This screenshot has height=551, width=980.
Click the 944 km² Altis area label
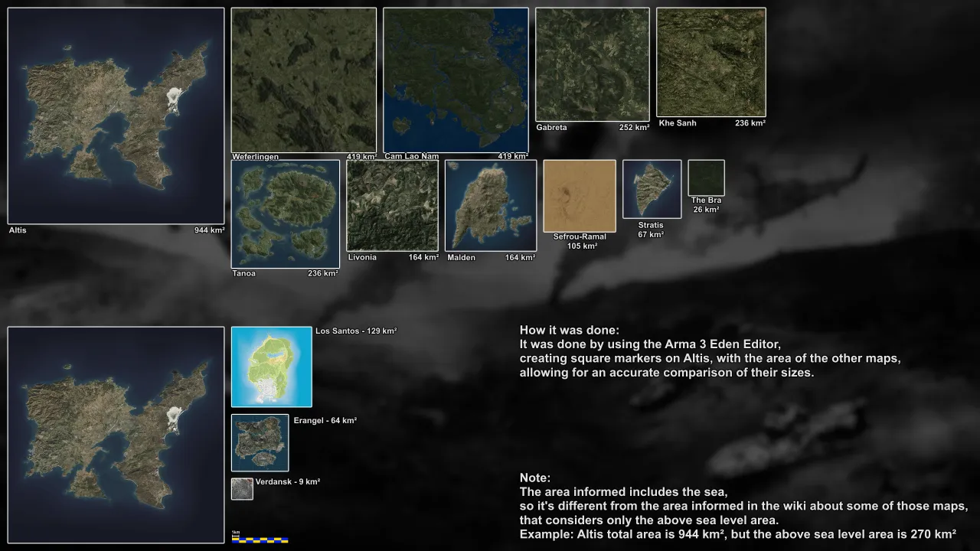208,230
